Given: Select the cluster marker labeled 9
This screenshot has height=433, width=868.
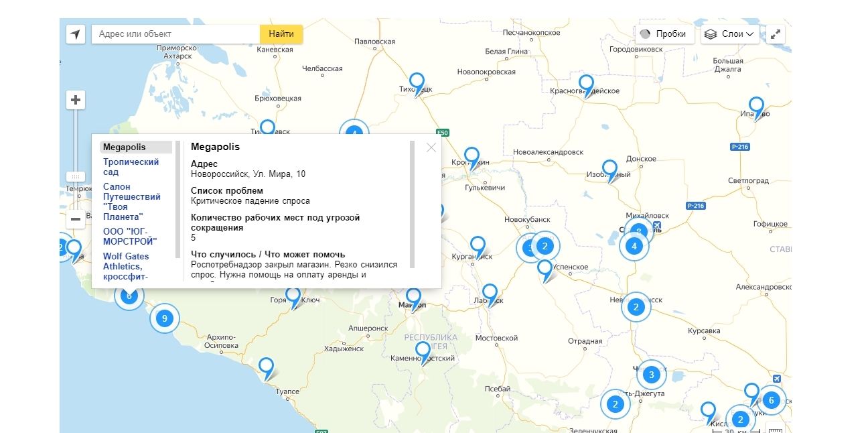Looking at the screenshot, I should click(x=164, y=318).
